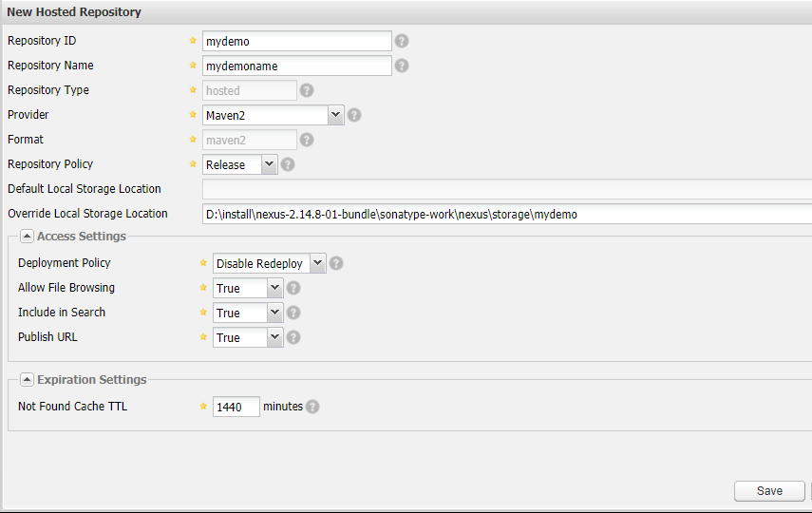
Task: Focus the Repository Name input field
Action: [x=296, y=66]
